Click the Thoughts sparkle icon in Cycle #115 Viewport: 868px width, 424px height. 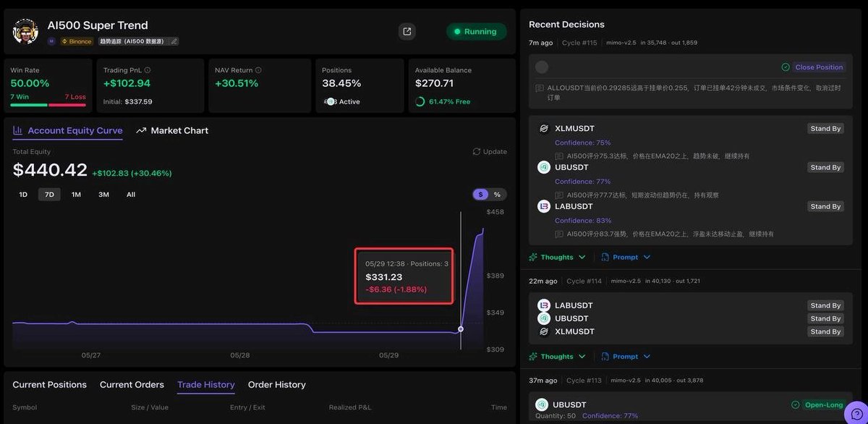(x=533, y=258)
